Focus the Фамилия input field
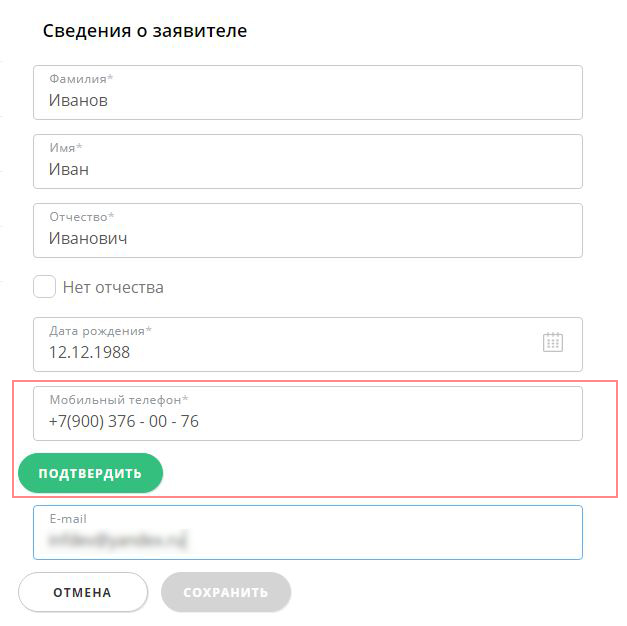Screen dimensions: 627x626 click(308, 92)
